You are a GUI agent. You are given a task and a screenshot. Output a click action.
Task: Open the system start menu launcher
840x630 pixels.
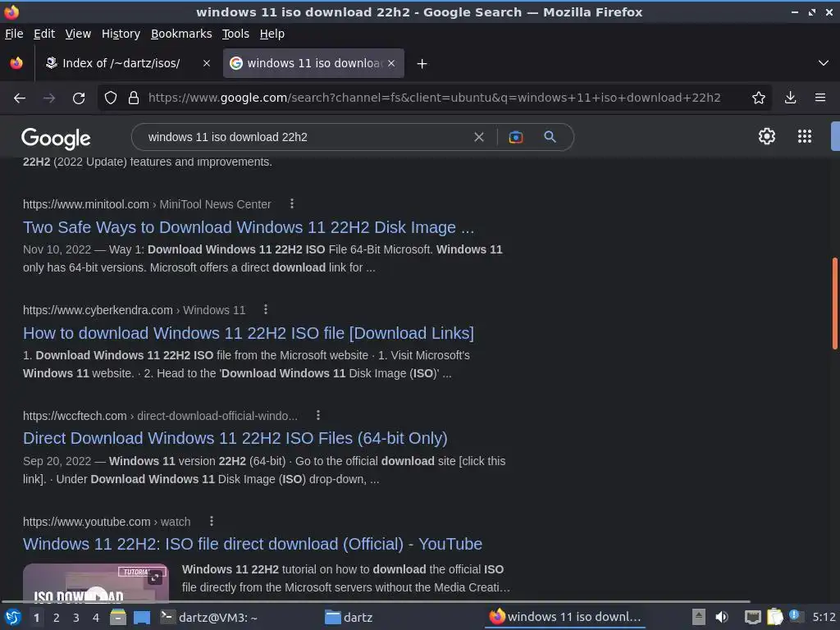(13, 618)
